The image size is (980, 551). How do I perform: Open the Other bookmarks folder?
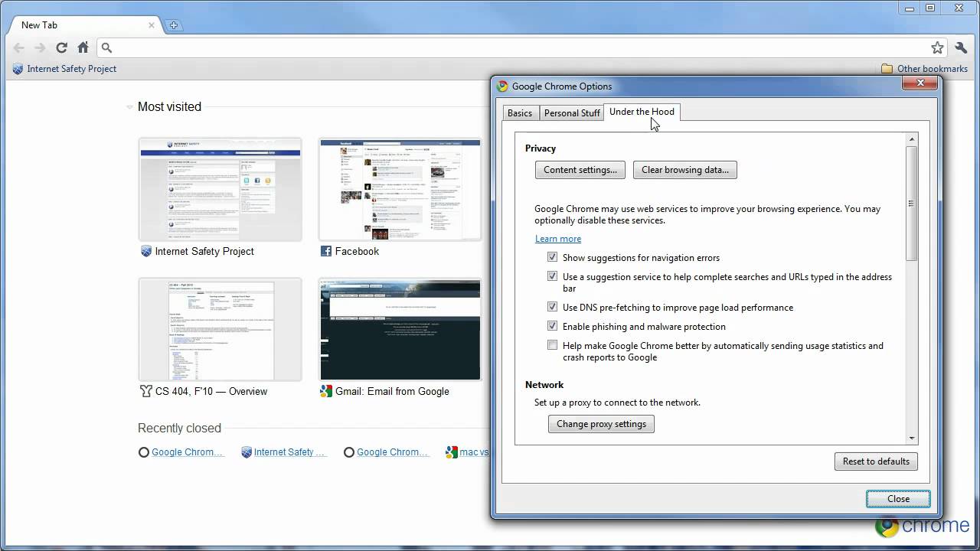(x=925, y=68)
